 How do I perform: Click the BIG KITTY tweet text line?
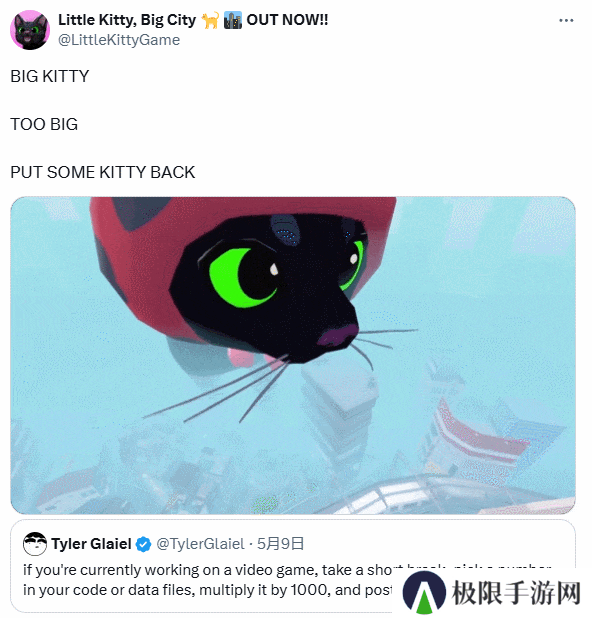pyautogui.click(x=50, y=76)
